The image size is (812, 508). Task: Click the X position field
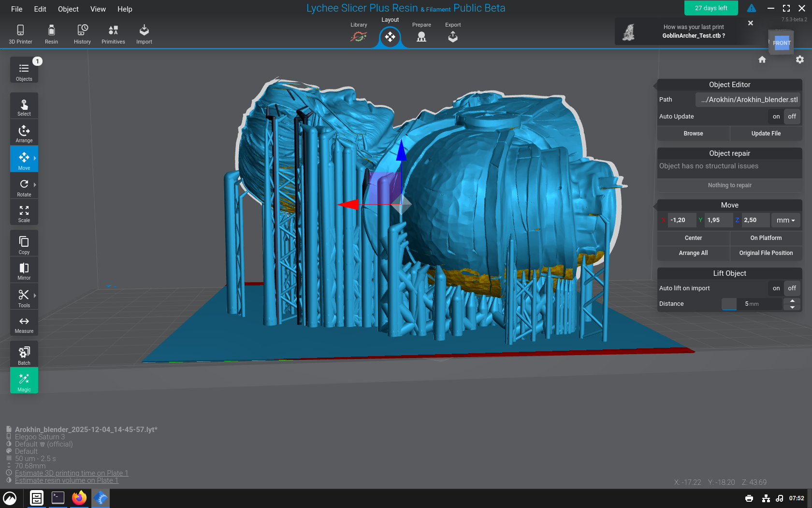coord(682,220)
